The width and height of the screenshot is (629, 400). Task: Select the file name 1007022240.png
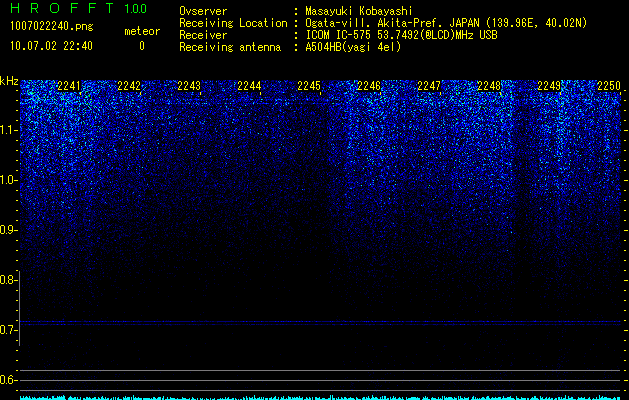pyautogui.click(x=52, y=27)
